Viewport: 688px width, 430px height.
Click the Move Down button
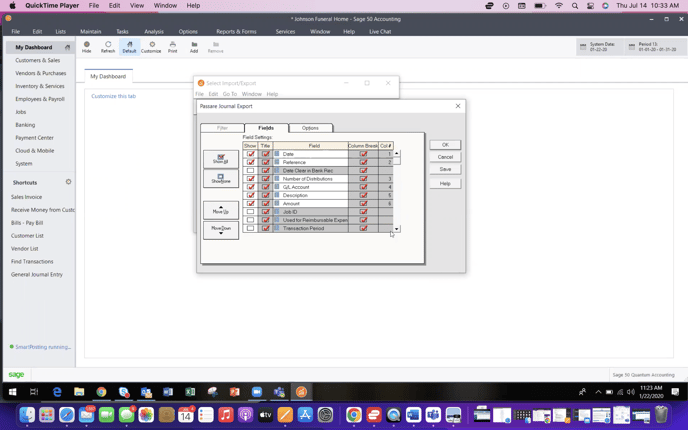(x=221, y=230)
